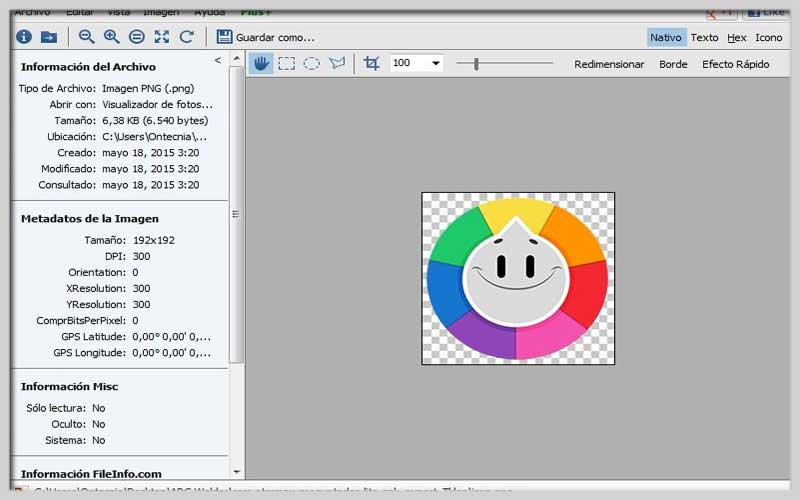Click 'Metadatos de la Imagen' heading
Image resolution: width=800 pixels, height=500 pixels.
tap(90, 219)
